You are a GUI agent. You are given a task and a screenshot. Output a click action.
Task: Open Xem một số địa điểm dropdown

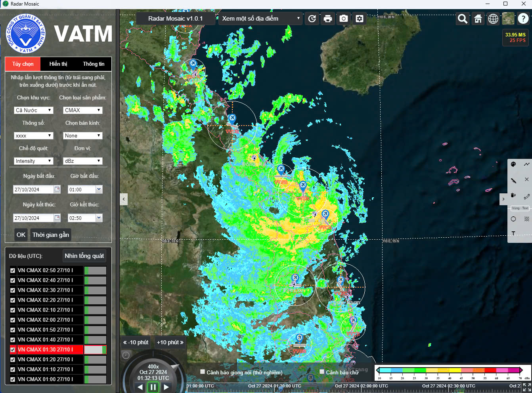point(260,19)
